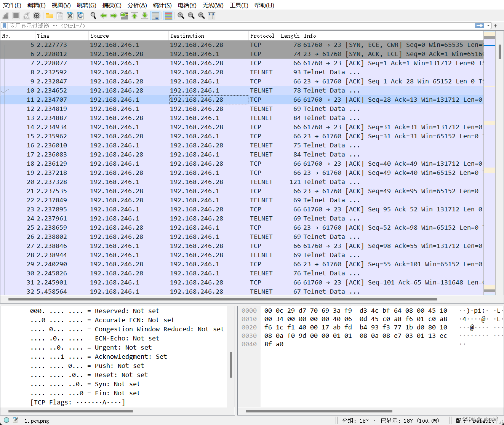Click the packet details vertical scrollbar thumb
The image size is (504, 425).
click(x=231, y=365)
